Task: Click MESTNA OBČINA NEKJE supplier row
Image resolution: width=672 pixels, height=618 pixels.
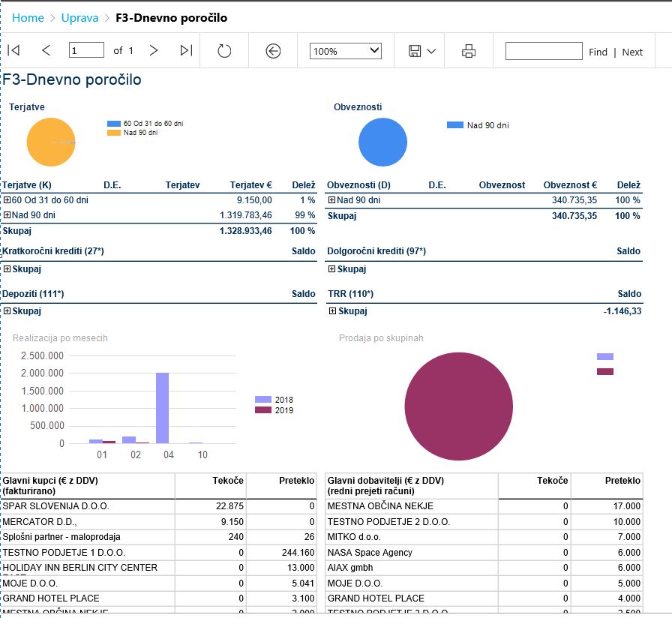Action: pyautogui.click(x=484, y=506)
